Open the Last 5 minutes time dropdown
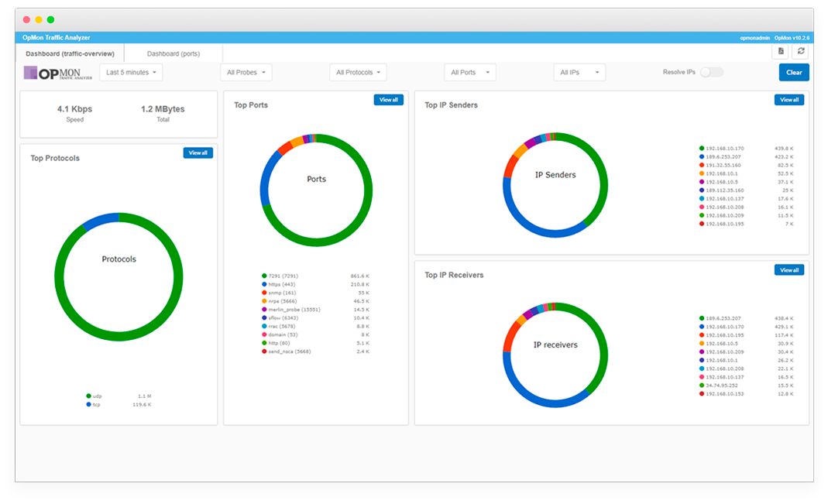Screen dimensions: 828x504 pyautogui.click(x=132, y=73)
